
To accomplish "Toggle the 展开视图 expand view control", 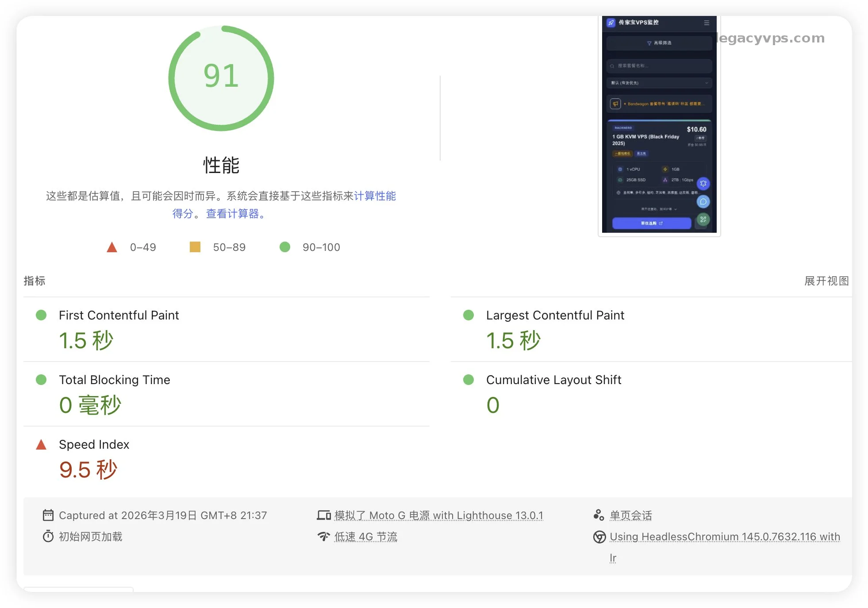I will pos(826,281).
